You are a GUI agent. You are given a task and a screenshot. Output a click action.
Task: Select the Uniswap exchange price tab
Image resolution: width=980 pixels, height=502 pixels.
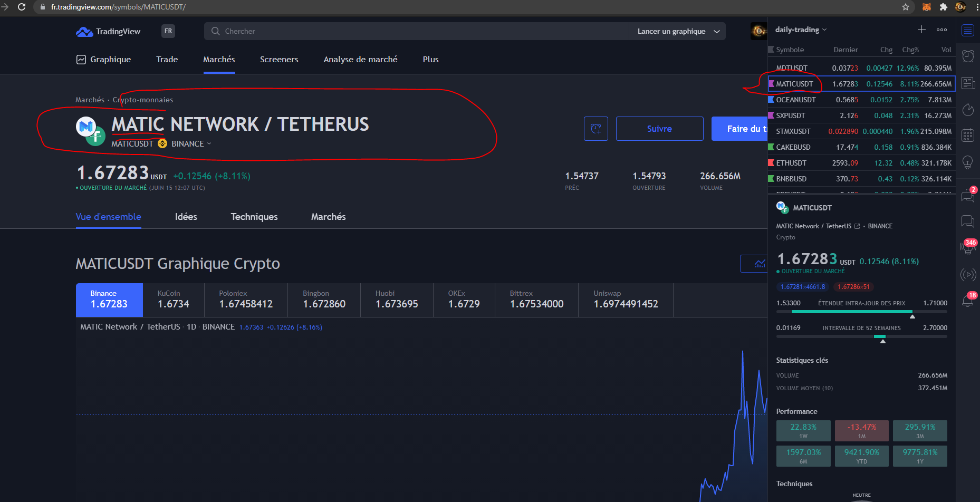[x=626, y=300]
